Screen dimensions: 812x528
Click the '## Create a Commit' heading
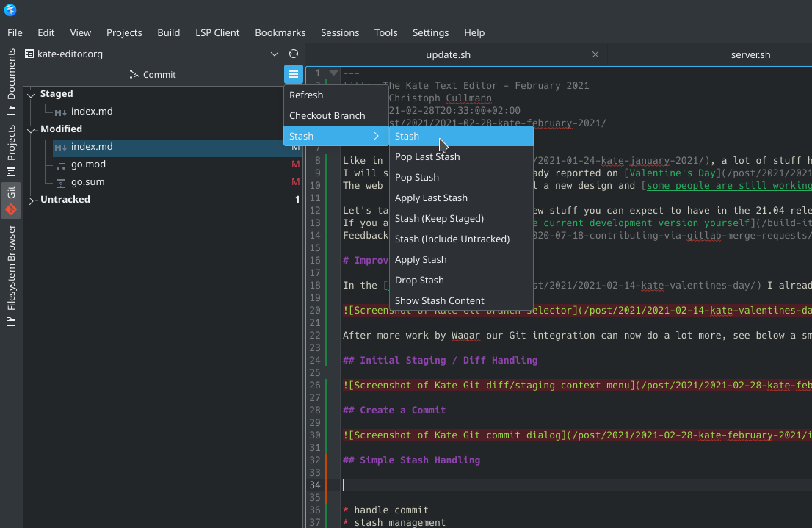click(394, 411)
